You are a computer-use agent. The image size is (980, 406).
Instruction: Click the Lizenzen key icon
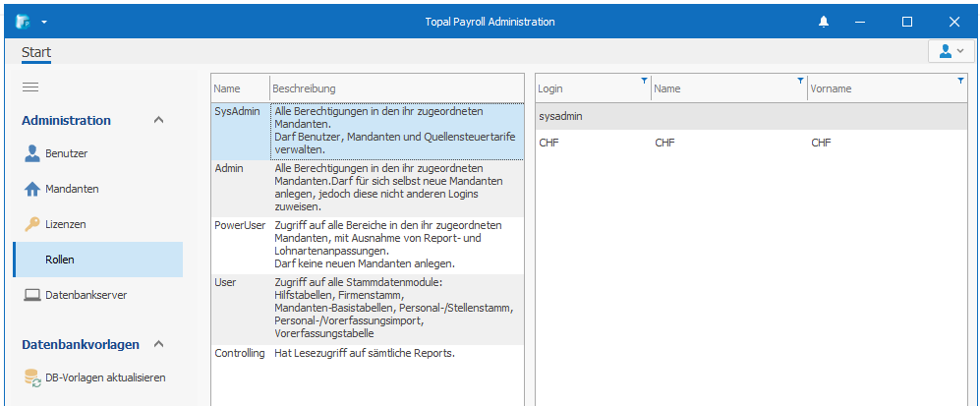(x=32, y=224)
